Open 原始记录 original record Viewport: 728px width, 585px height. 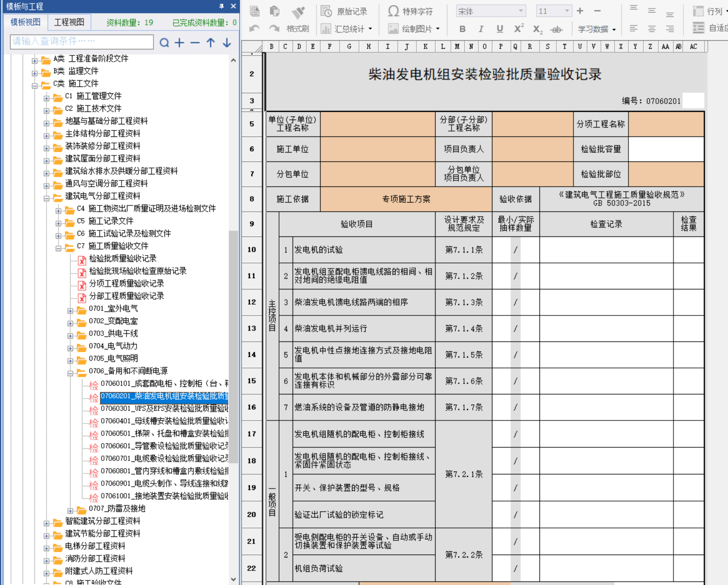[344, 11]
